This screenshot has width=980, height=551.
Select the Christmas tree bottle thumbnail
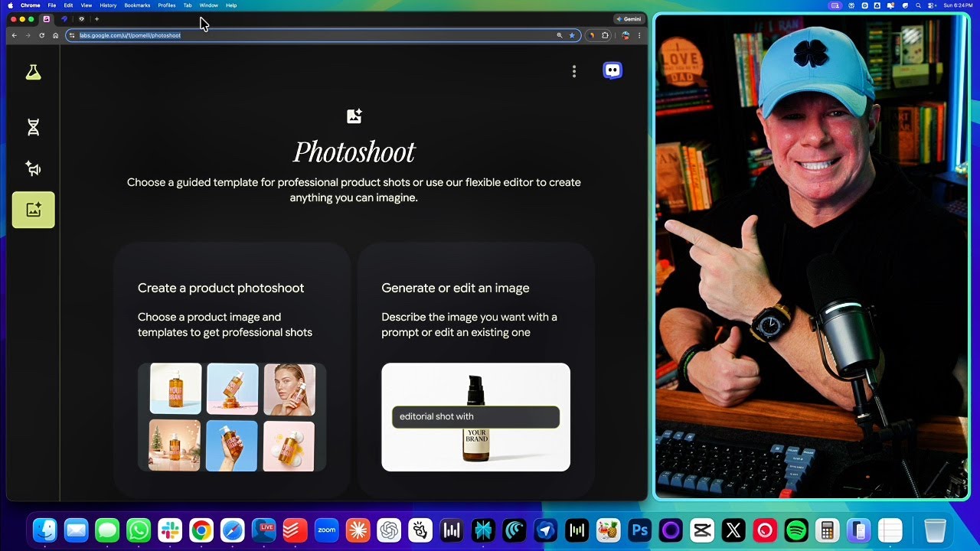[175, 445]
